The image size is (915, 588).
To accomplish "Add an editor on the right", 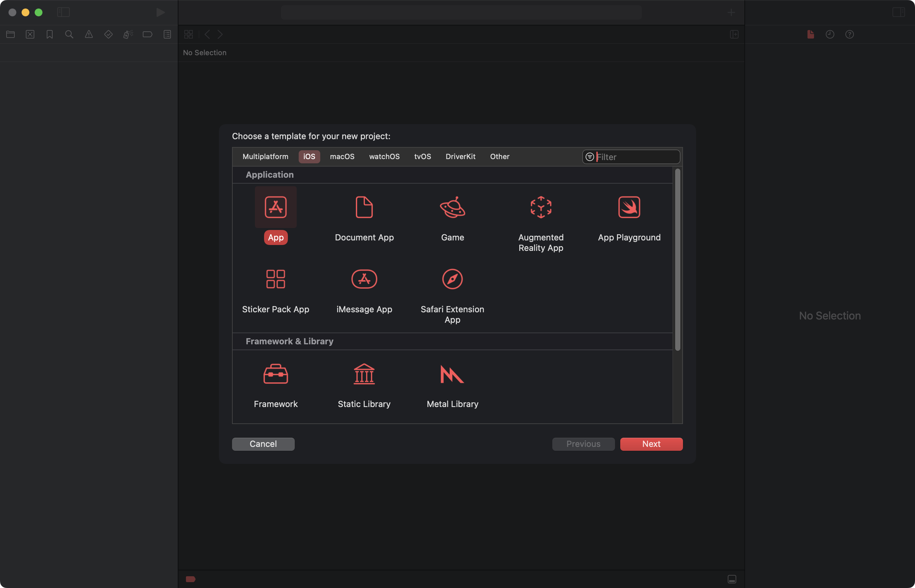I will [x=734, y=34].
